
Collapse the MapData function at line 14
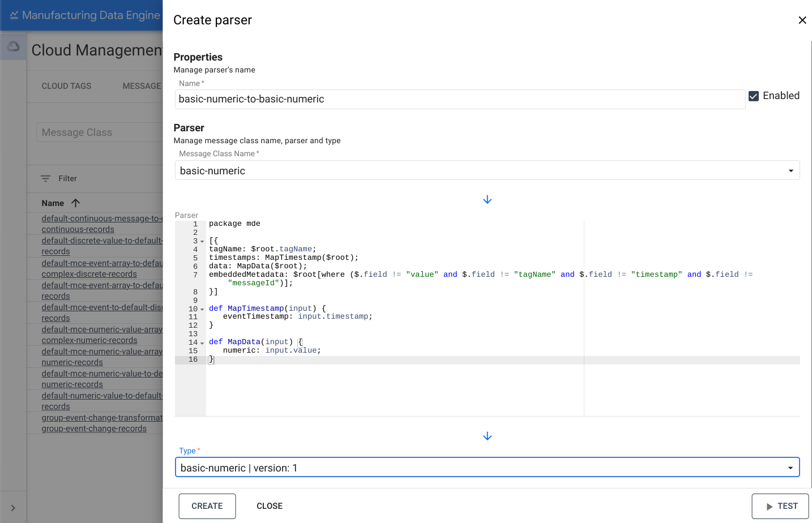click(x=202, y=342)
